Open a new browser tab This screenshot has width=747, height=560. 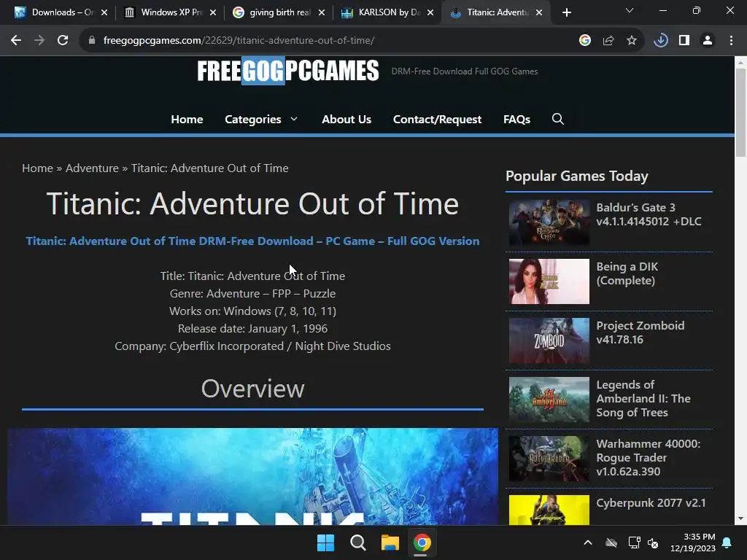[x=566, y=12]
